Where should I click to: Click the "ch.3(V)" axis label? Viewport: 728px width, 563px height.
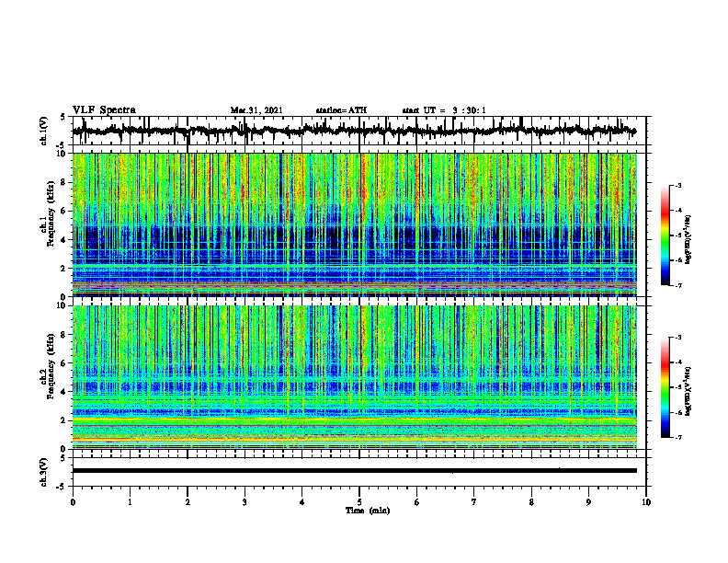tap(44, 472)
